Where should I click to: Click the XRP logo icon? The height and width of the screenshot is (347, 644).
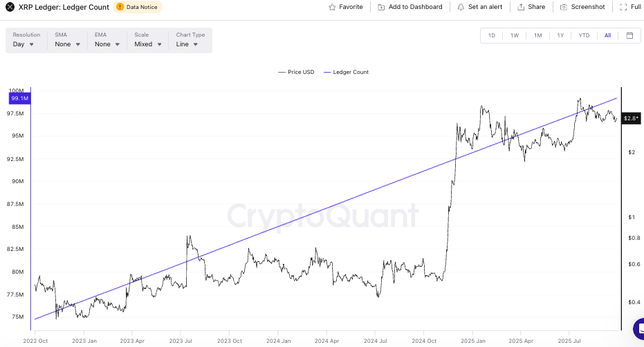10,7
